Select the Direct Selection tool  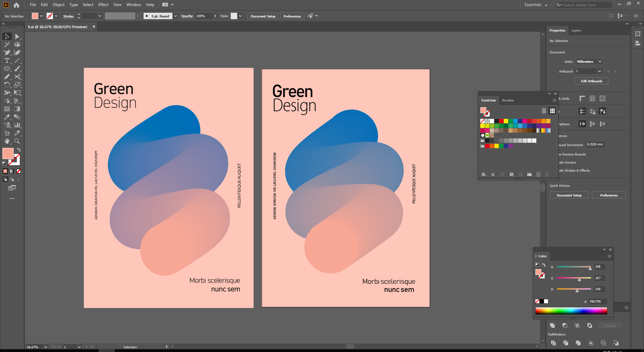17,37
